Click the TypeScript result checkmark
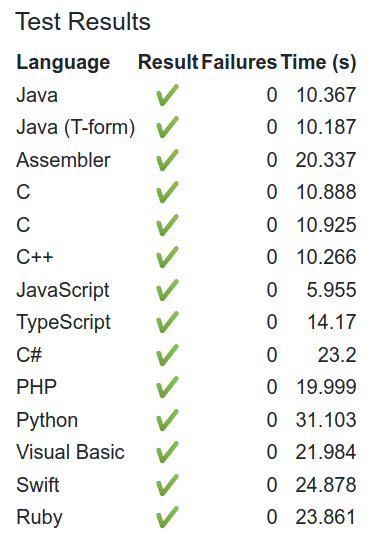The height and width of the screenshot is (542, 380). click(x=167, y=322)
